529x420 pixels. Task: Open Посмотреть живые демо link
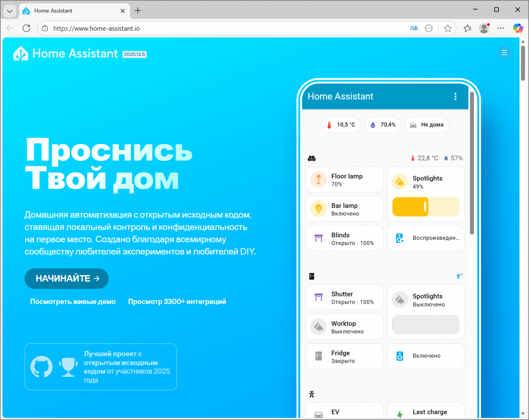(x=73, y=301)
